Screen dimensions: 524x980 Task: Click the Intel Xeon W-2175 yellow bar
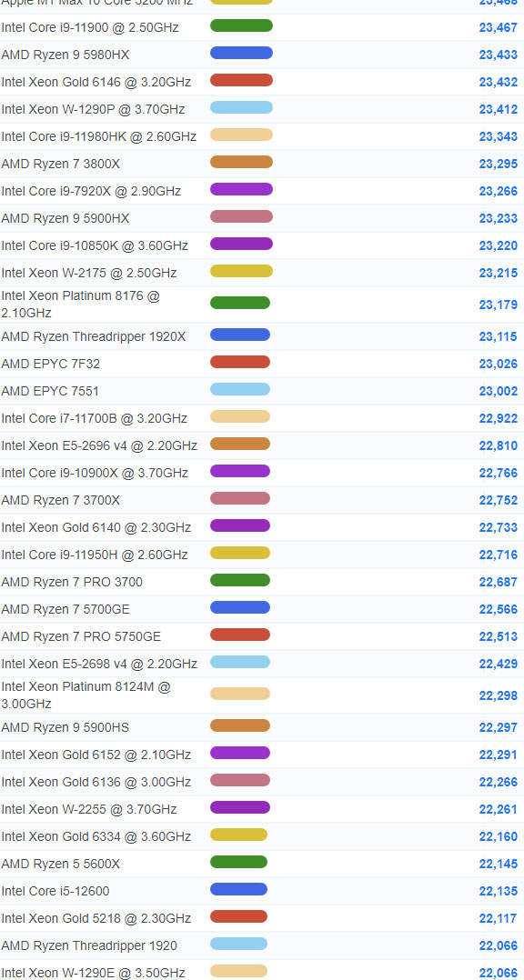point(241,271)
